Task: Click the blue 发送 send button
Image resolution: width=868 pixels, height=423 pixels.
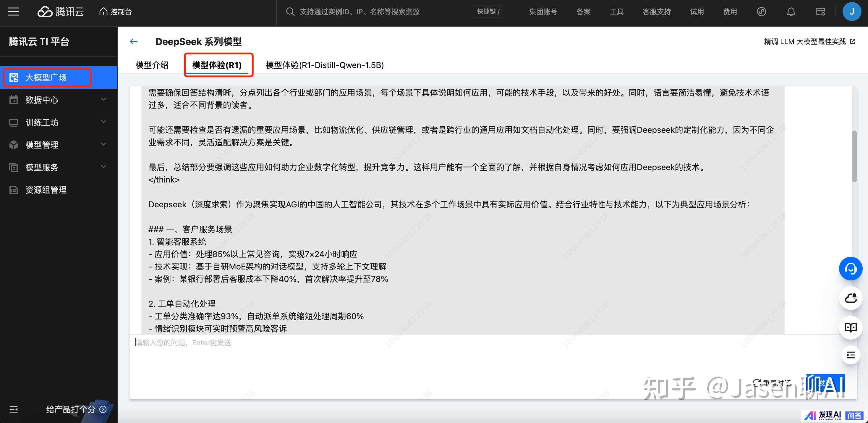Action: coord(825,383)
